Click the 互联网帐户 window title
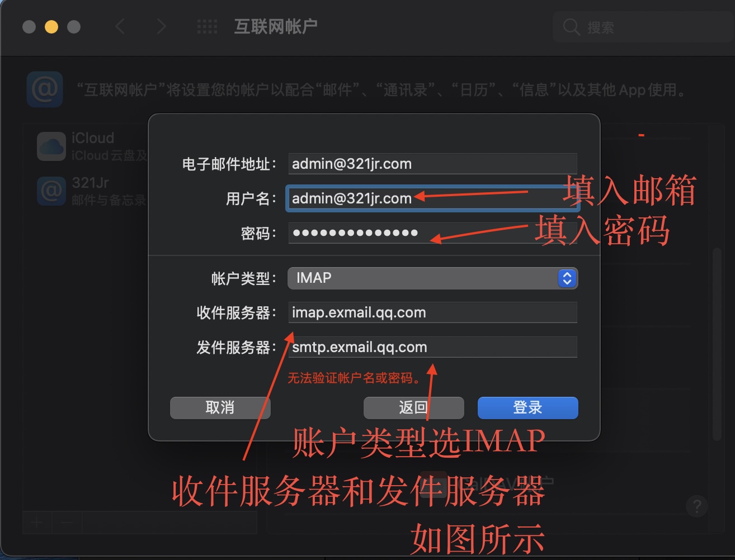 click(x=276, y=26)
